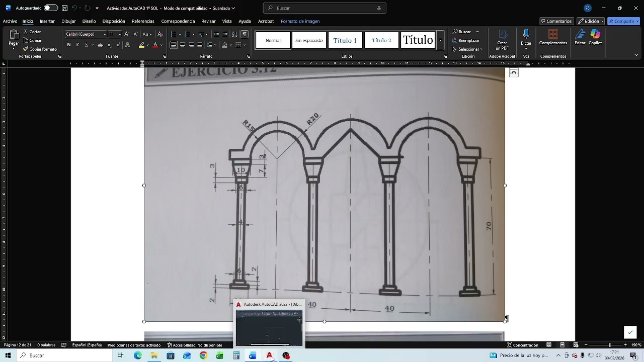644x362 pixels.
Task: Open the font size 11 dropdown
Action: tap(120, 34)
